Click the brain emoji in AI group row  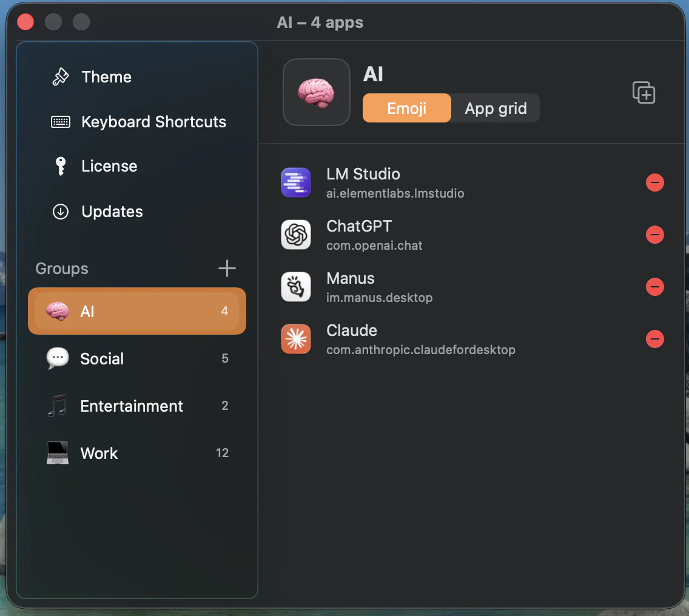(x=58, y=311)
